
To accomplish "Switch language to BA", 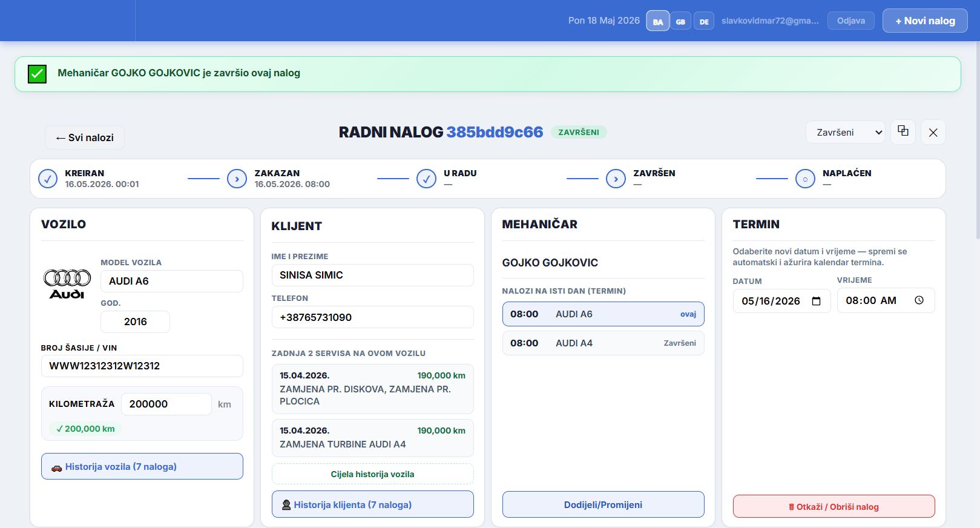I will 657,21.
